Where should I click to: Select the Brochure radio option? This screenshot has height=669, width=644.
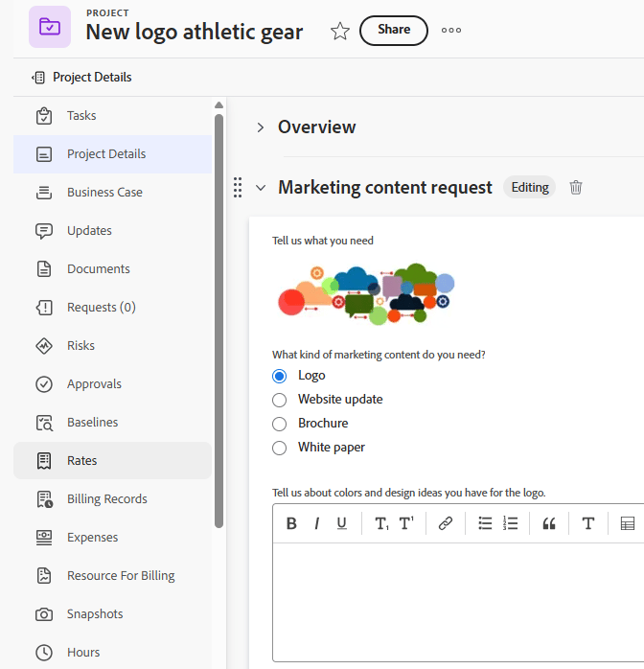[x=279, y=424]
